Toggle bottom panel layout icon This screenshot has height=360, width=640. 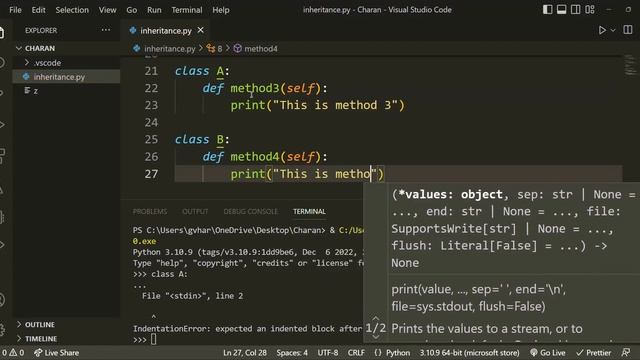pyautogui.click(x=562, y=9)
